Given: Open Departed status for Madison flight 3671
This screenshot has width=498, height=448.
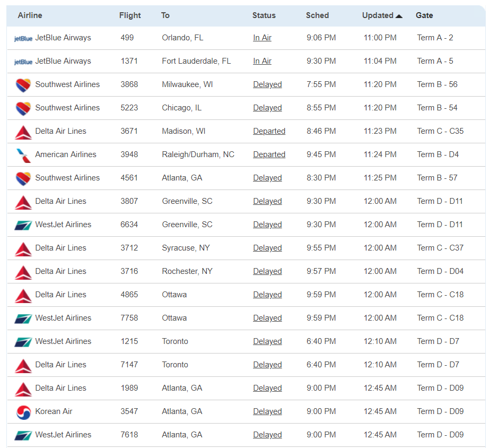Looking at the screenshot, I should pyautogui.click(x=269, y=132).
